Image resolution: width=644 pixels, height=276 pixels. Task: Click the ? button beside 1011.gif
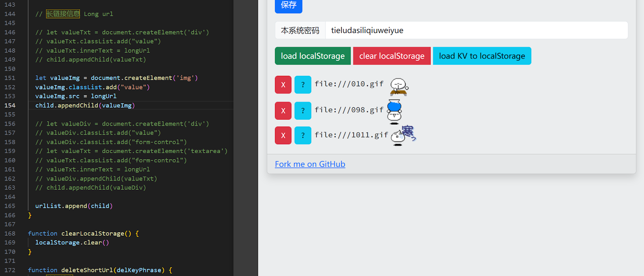[x=303, y=135]
